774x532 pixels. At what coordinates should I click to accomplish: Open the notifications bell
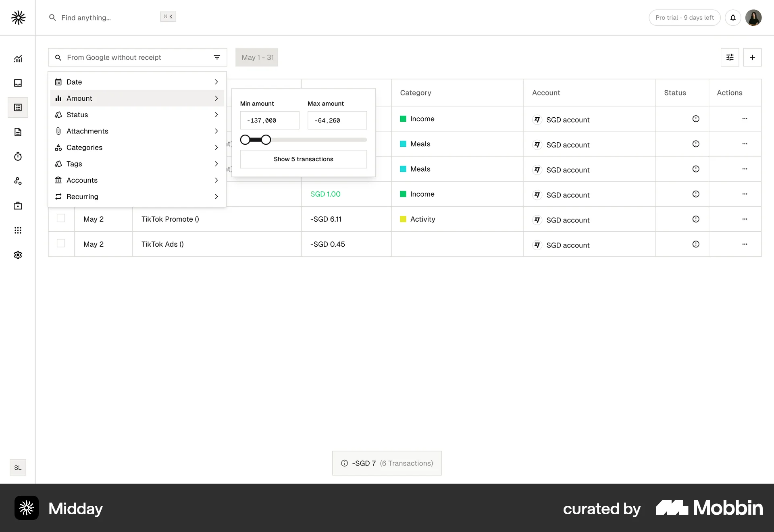pyautogui.click(x=733, y=18)
